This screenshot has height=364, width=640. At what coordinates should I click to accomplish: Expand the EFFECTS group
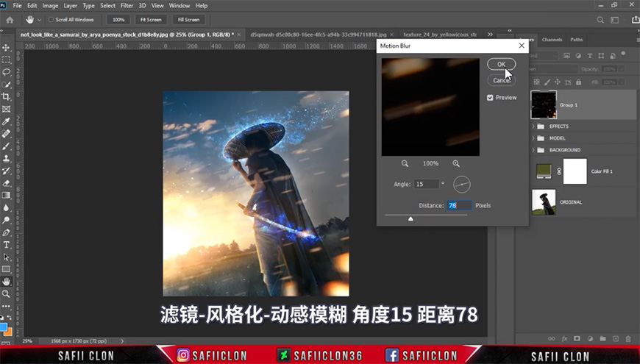pos(533,126)
